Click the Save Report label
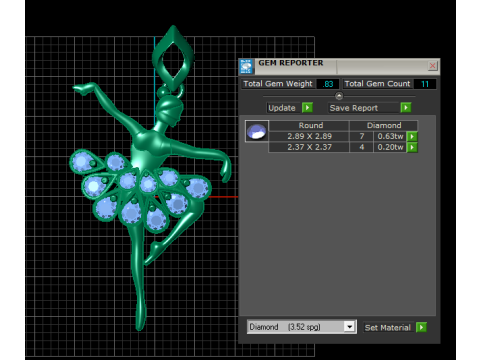480x360 pixels. click(354, 108)
